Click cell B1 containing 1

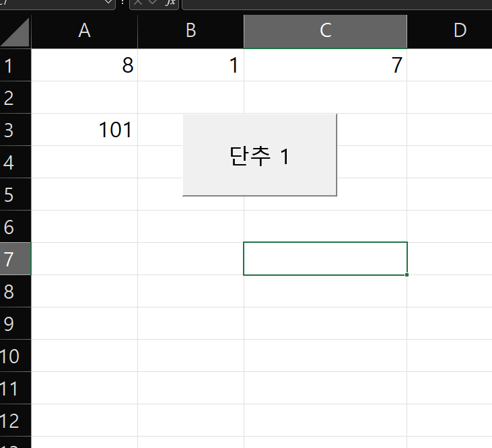pyautogui.click(x=190, y=65)
